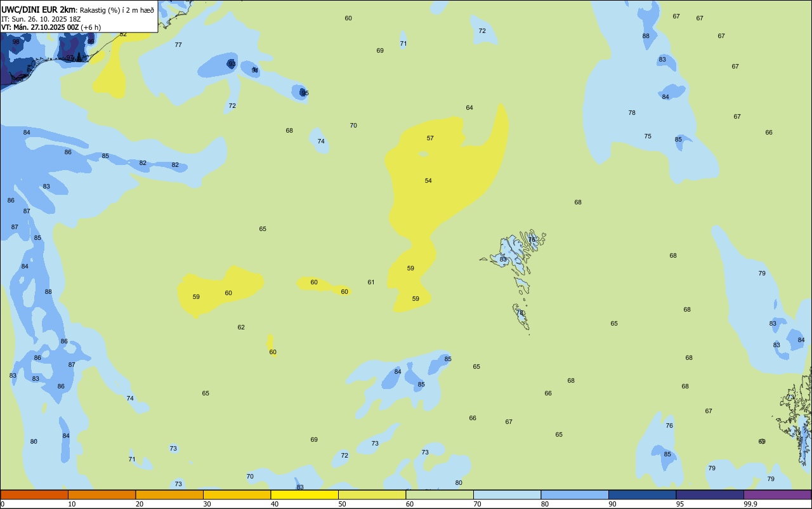This screenshot has height=509, width=812.
Task: Click the dark blue 90–95 legend swatch
Action: click(x=643, y=494)
